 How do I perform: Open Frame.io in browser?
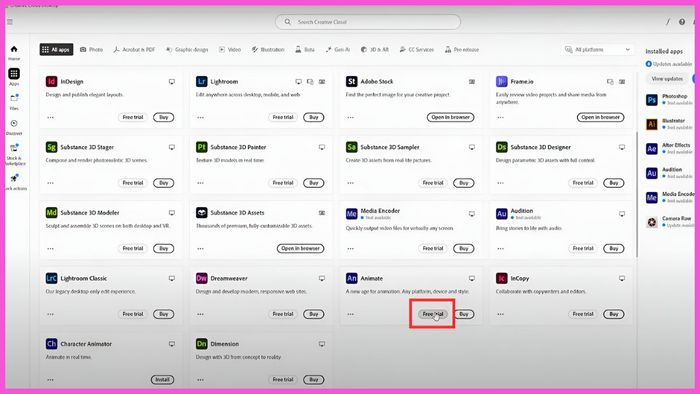point(600,117)
